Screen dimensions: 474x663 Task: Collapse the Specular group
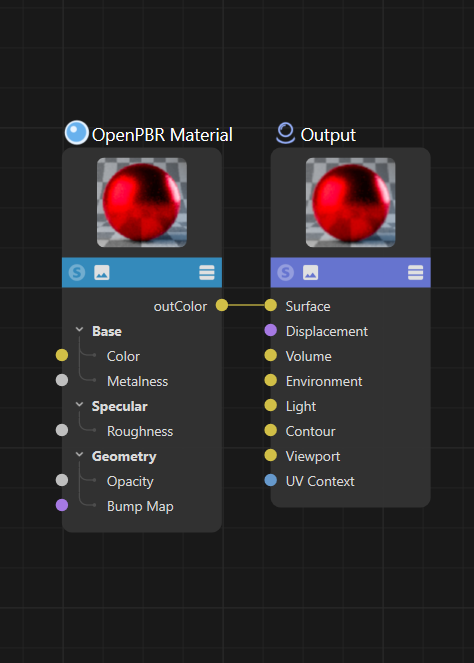tap(79, 405)
